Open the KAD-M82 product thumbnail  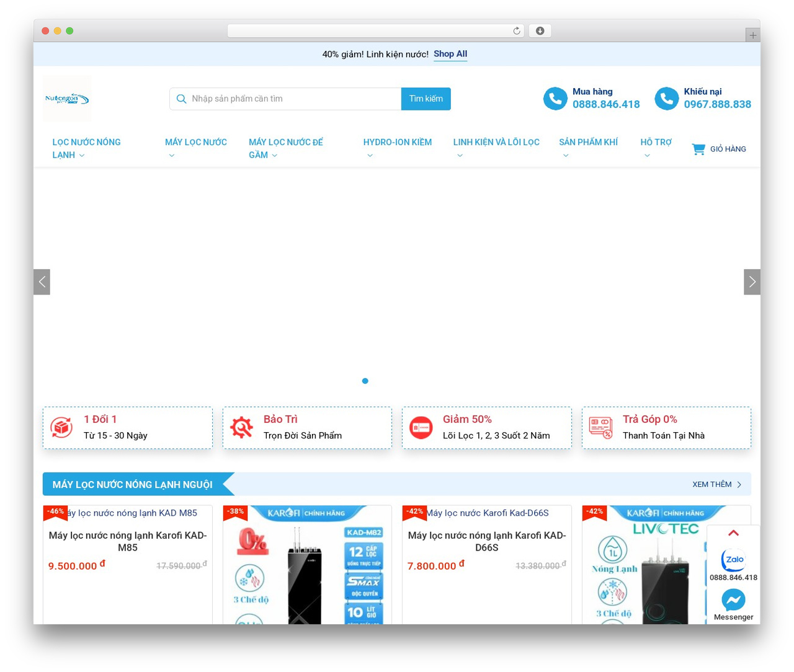[307, 565]
